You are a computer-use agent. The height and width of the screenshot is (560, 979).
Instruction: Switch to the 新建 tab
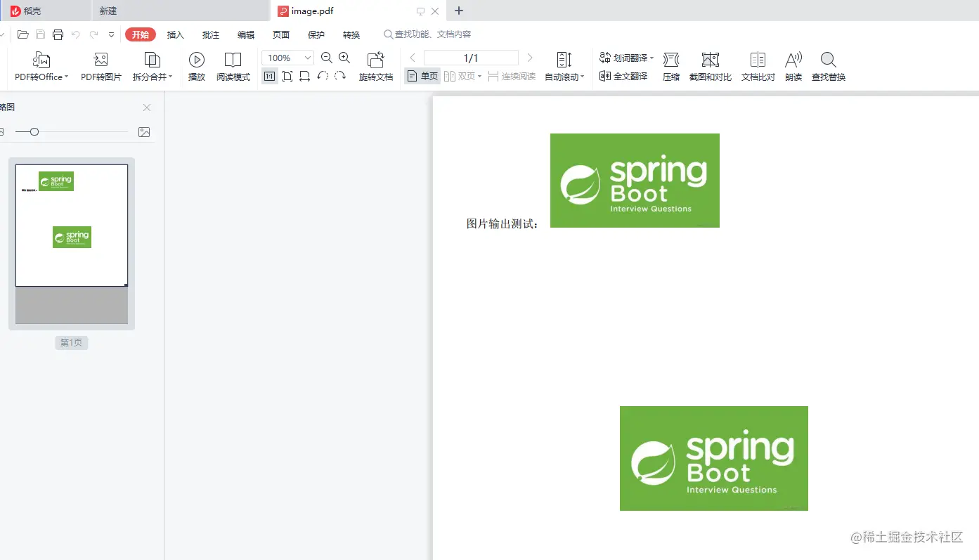pos(181,11)
